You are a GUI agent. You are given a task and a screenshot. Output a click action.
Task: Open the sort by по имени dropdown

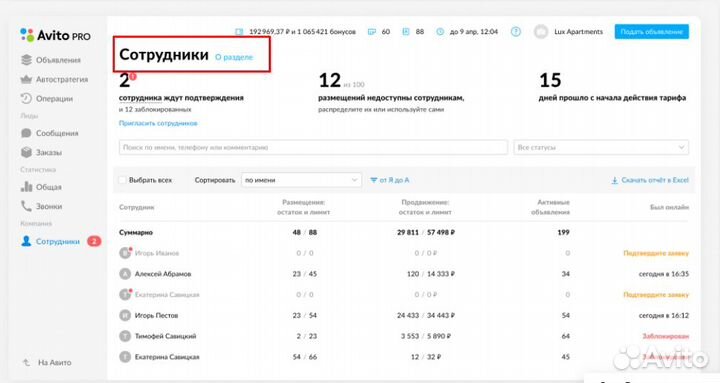point(301,180)
